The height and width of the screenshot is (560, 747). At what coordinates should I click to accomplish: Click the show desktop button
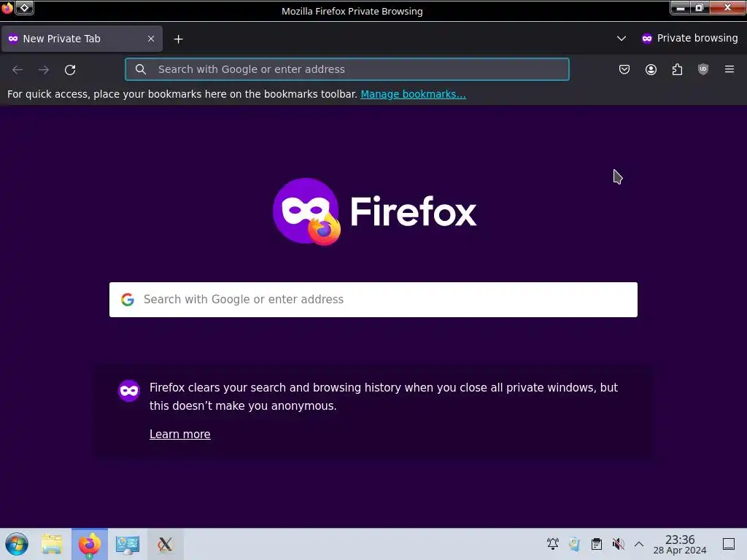click(729, 544)
